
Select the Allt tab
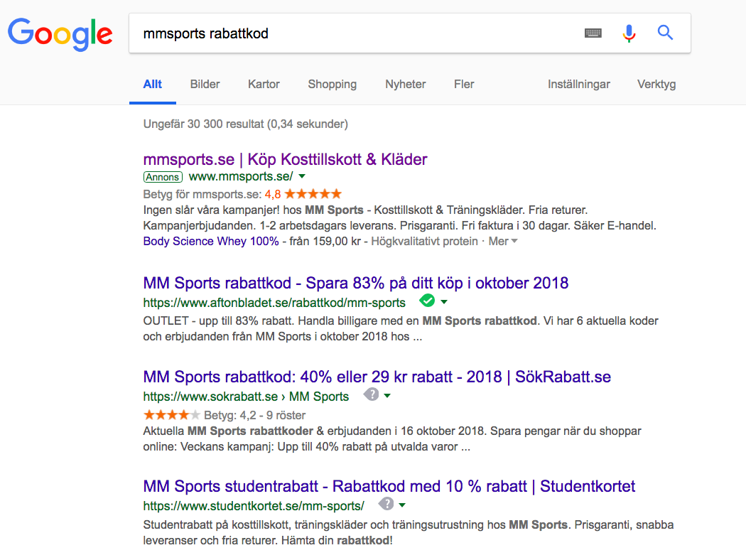tap(153, 85)
